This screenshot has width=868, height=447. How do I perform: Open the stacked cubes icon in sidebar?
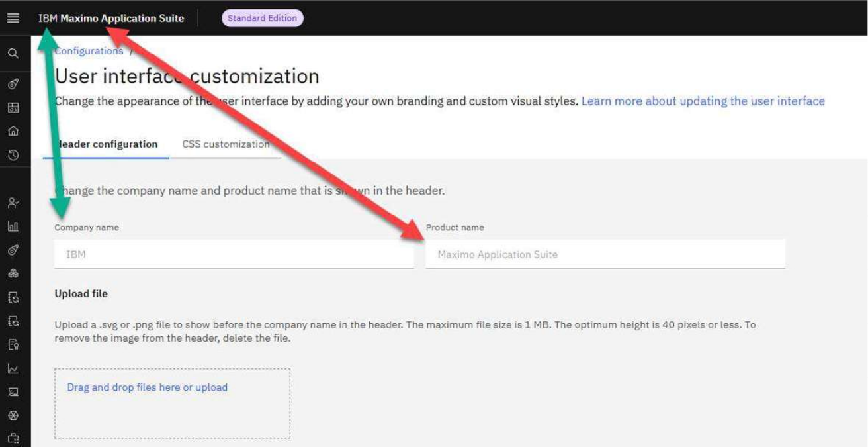click(13, 273)
